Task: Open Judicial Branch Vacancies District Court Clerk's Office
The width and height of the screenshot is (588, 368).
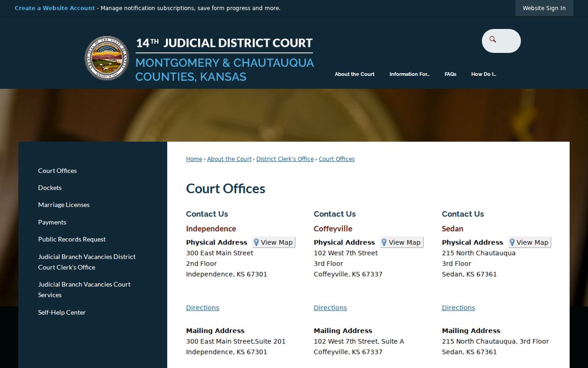Action: coord(87,262)
